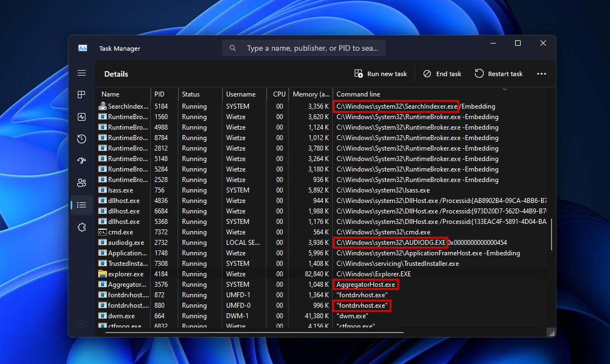
Task: Select RuntimeBroker row with PID 8784
Action: (x=322, y=138)
